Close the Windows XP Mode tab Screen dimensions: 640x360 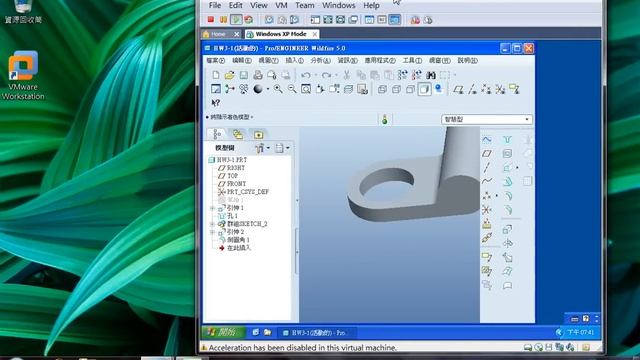(315, 34)
